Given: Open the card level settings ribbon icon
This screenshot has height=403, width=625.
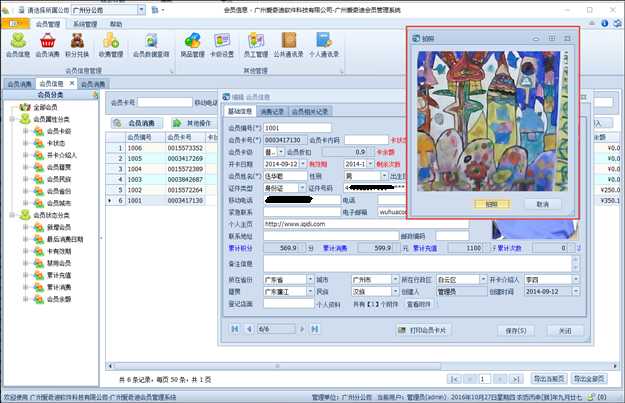Looking at the screenshot, I should point(222,45).
